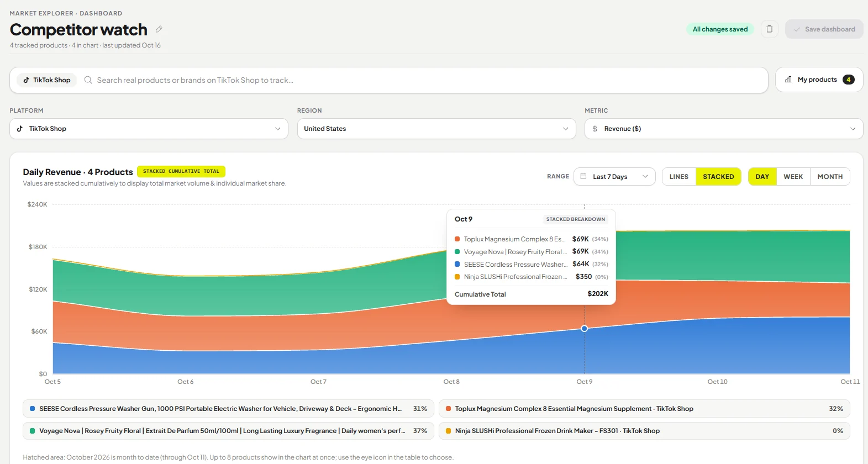Open the Region United States dropdown
This screenshot has width=868, height=464.
(x=436, y=129)
